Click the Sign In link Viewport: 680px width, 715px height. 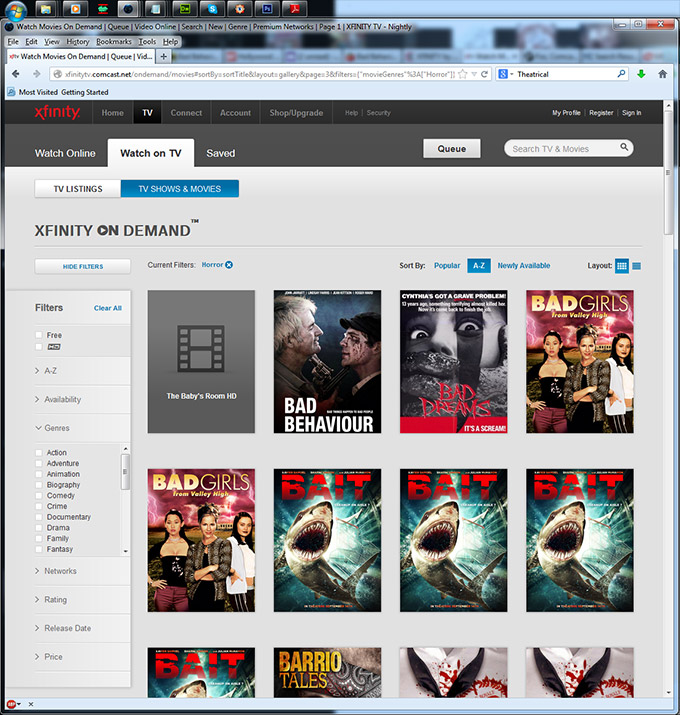pos(632,113)
